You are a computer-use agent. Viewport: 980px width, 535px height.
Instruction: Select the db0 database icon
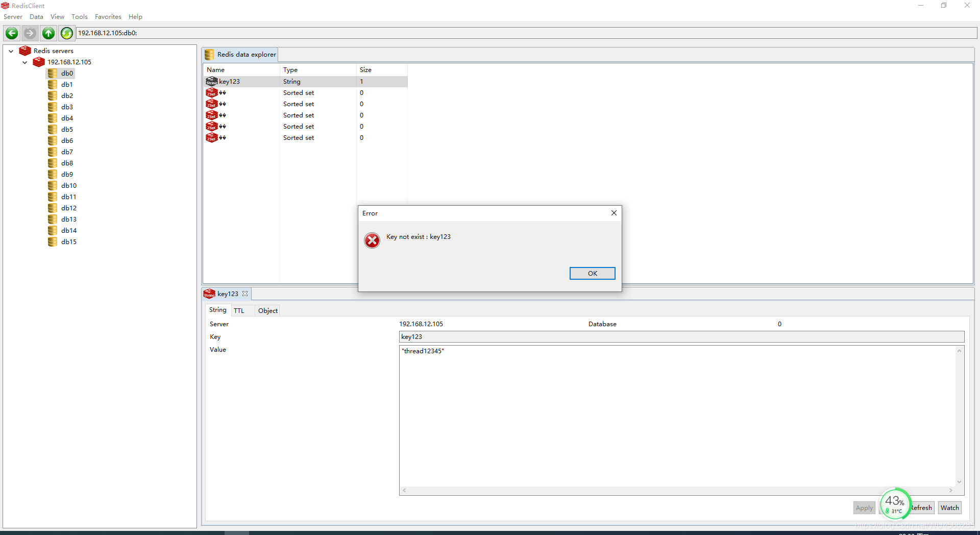[53, 73]
